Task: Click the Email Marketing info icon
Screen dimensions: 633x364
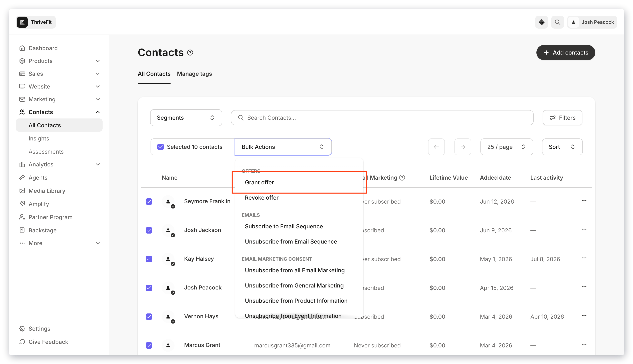Action: pyautogui.click(x=402, y=178)
